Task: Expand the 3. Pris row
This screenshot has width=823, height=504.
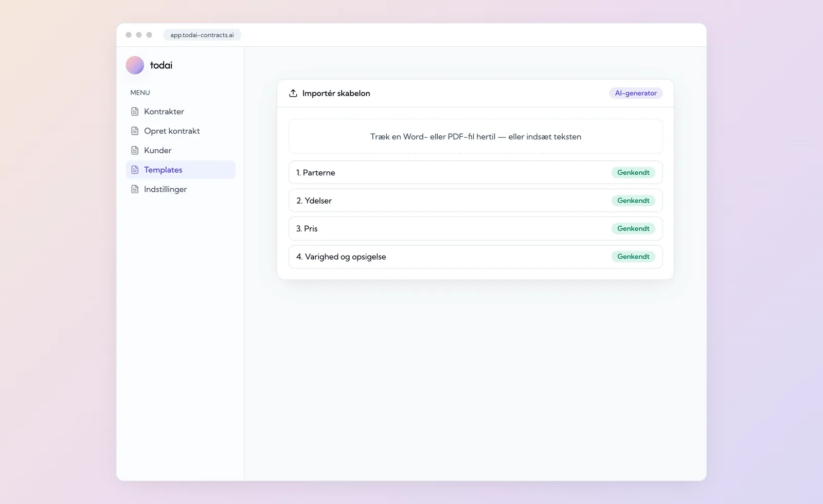Action: tap(476, 228)
